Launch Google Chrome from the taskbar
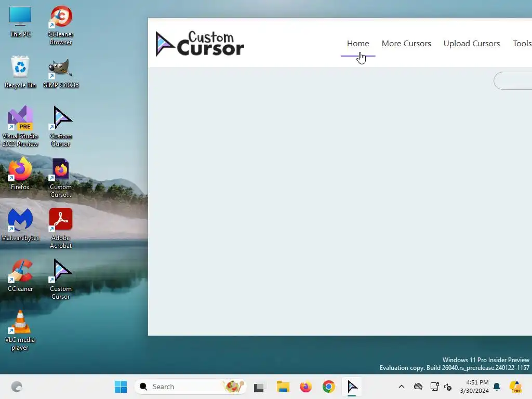Screen dimensions: 532x399 (x=328, y=387)
